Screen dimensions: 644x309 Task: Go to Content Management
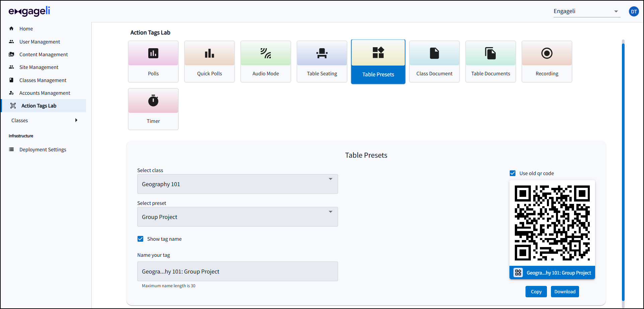44,54
